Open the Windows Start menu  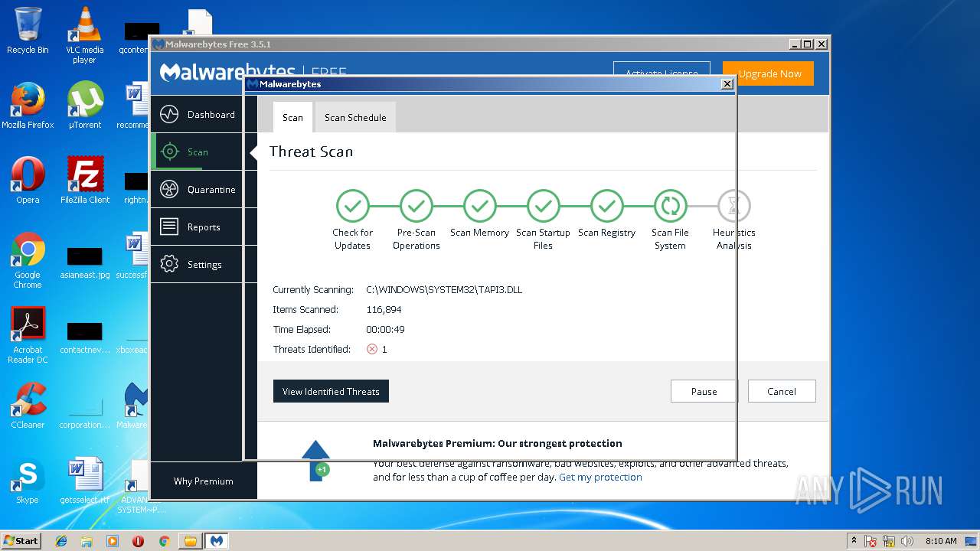tap(21, 540)
